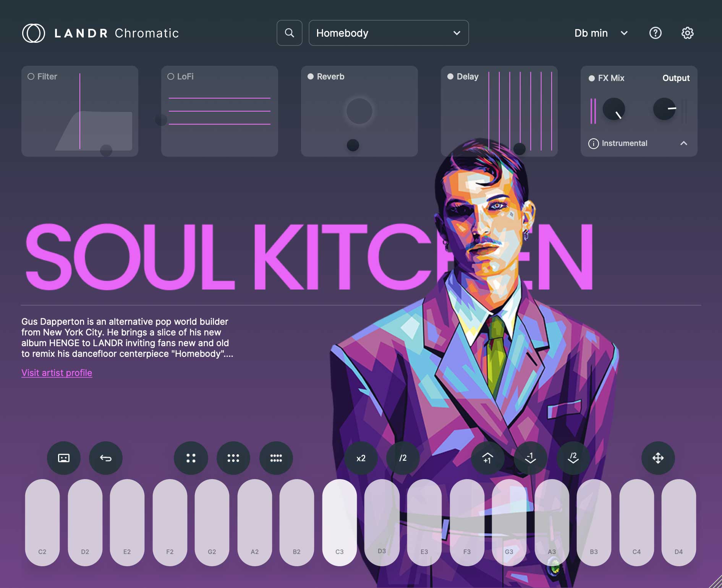Play the F3 key pad
This screenshot has height=588, width=722.
467,523
